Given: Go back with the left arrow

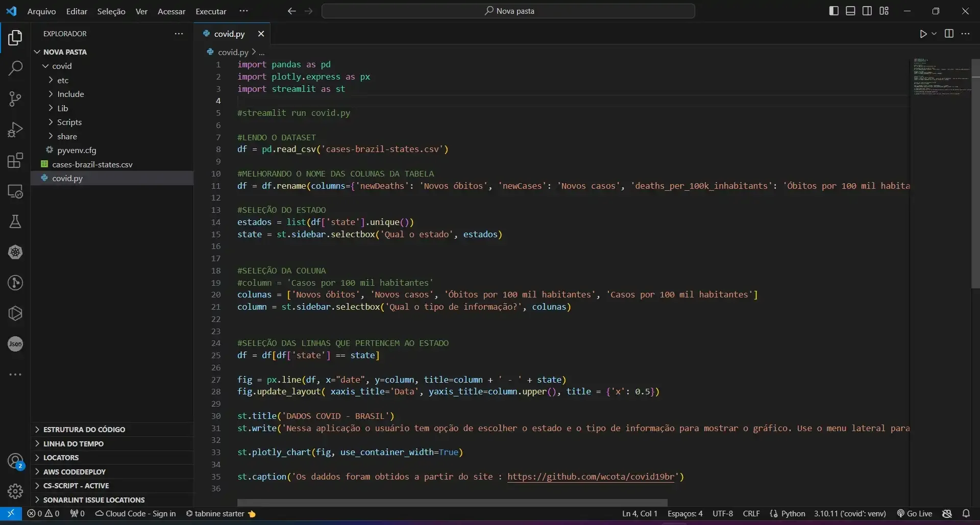Looking at the screenshot, I should click(291, 11).
